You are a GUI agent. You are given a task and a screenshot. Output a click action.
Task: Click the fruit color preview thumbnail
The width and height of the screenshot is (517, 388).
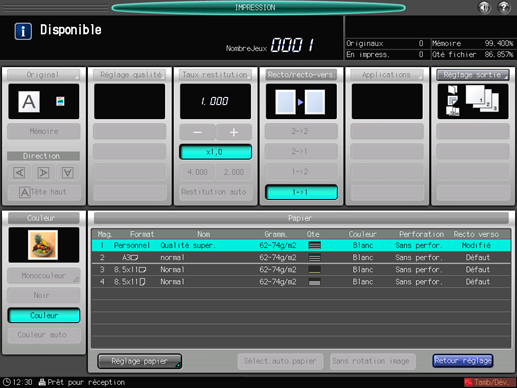pos(43,245)
